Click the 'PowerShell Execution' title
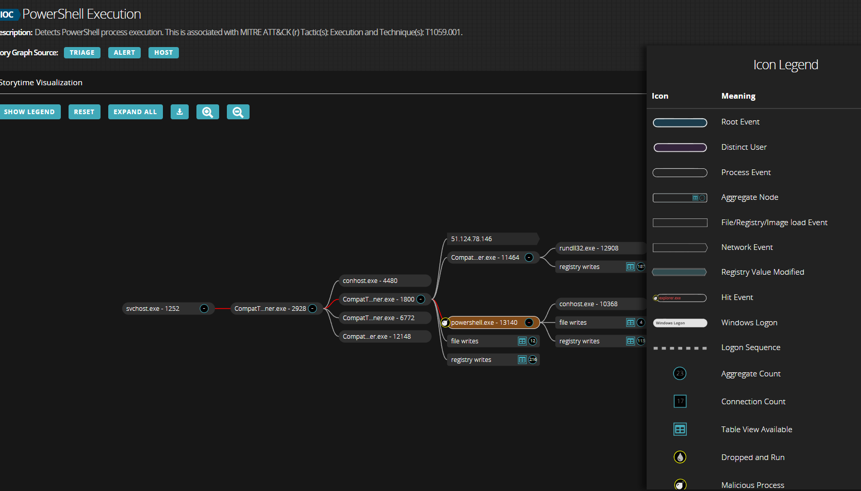Image resolution: width=861 pixels, height=491 pixels. coord(81,14)
